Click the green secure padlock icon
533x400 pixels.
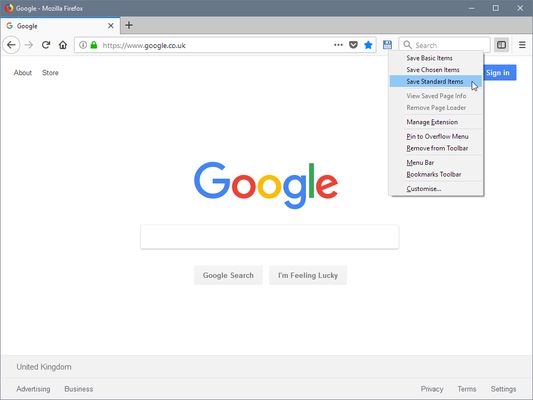click(94, 45)
